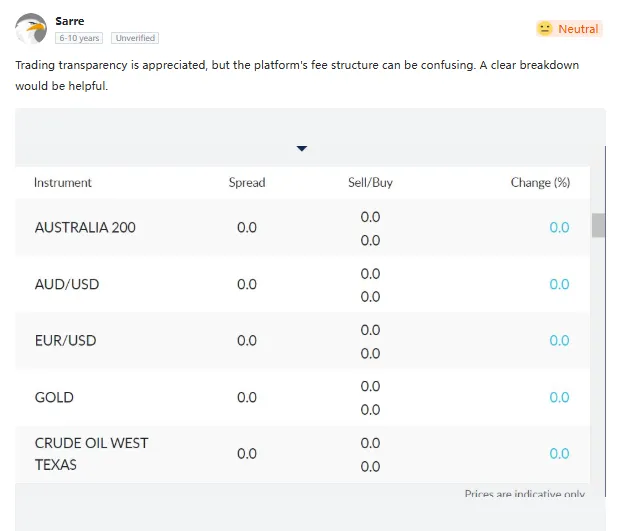Select CRUDE OIL WEST TEXAS row
The image size is (623, 531).
point(302,454)
